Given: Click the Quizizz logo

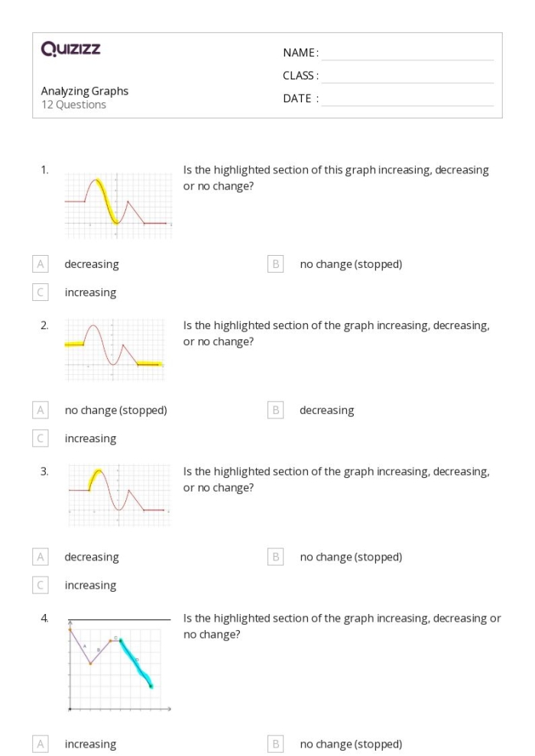Looking at the screenshot, I should pos(70,49).
